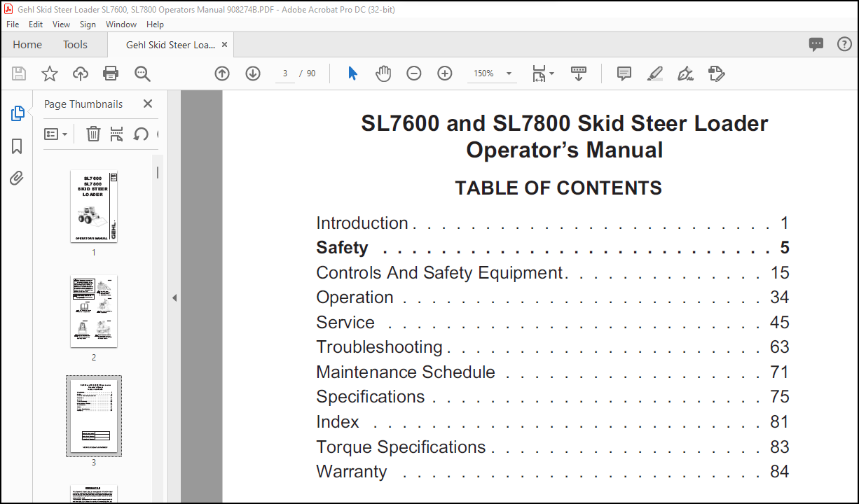Open the Window menu
Image resolution: width=859 pixels, height=504 pixels.
(x=121, y=24)
